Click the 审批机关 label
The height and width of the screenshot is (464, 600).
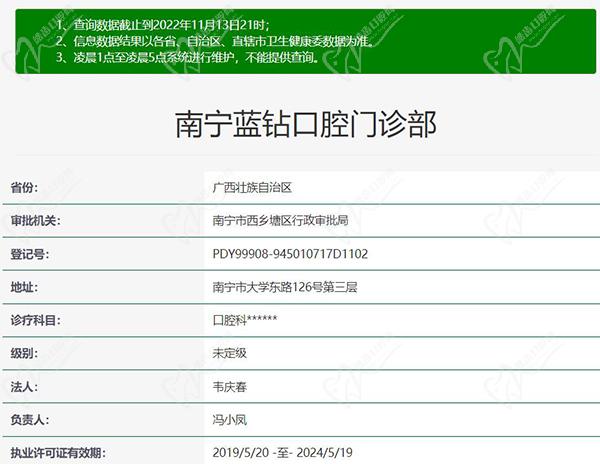pyautogui.click(x=35, y=221)
